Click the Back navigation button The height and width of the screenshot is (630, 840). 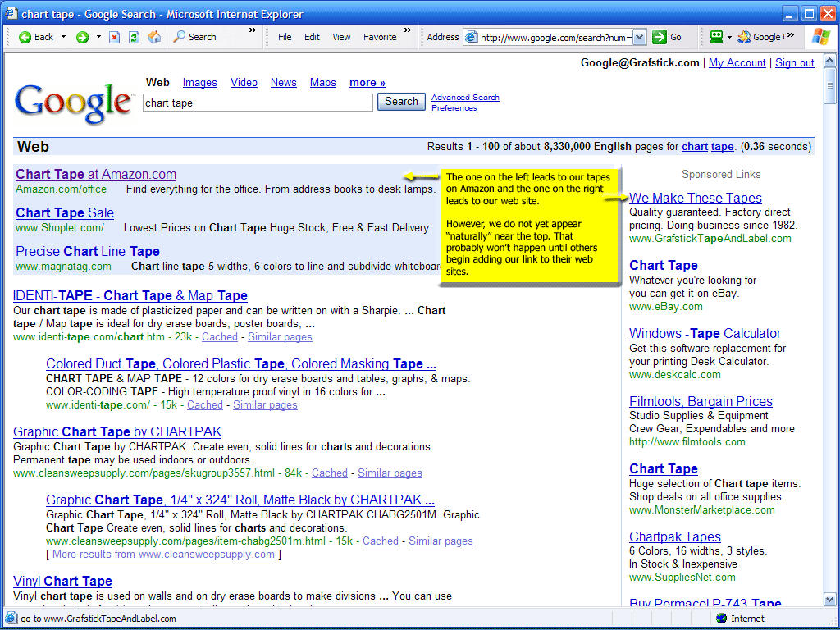click(x=36, y=37)
